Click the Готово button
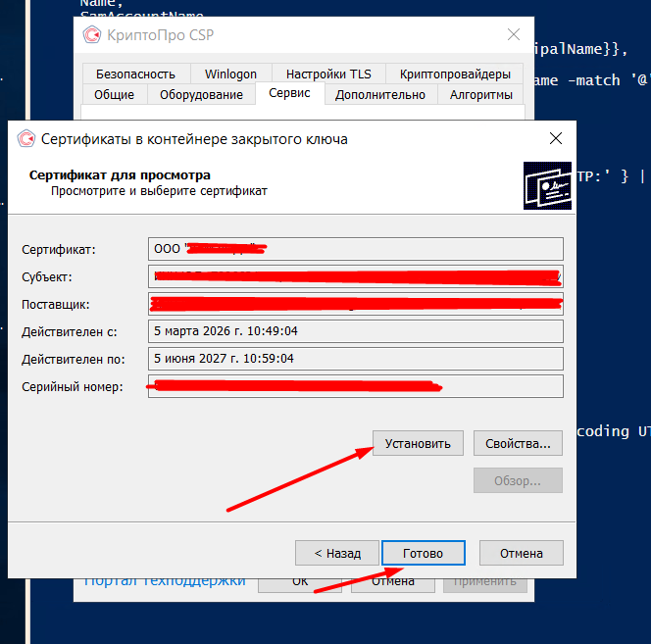This screenshot has height=644, width=651. [421, 553]
